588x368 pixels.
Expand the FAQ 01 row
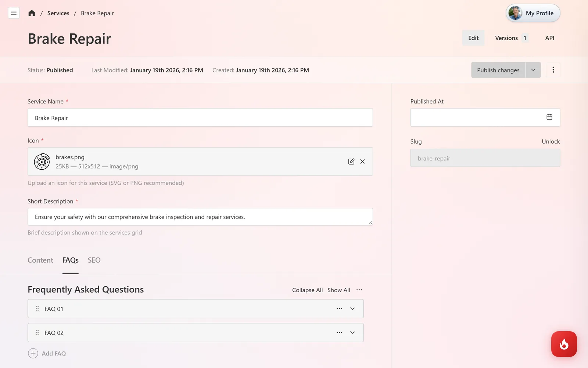click(x=352, y=309)
